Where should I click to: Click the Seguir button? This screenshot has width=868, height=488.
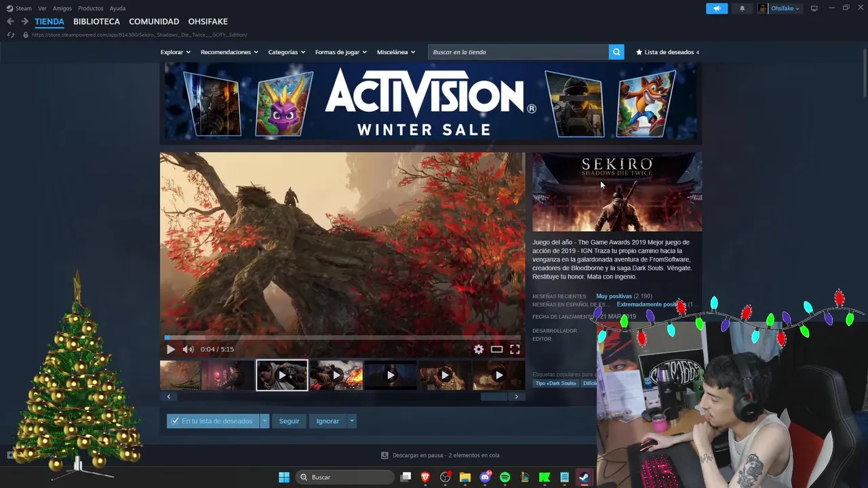[289, 421]
